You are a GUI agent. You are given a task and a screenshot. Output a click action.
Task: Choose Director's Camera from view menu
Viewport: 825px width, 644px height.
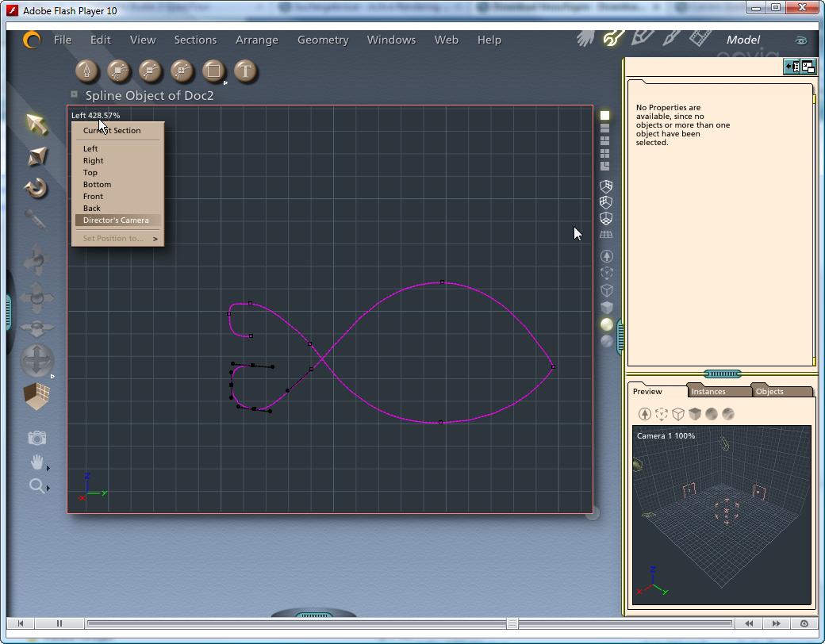116,220
